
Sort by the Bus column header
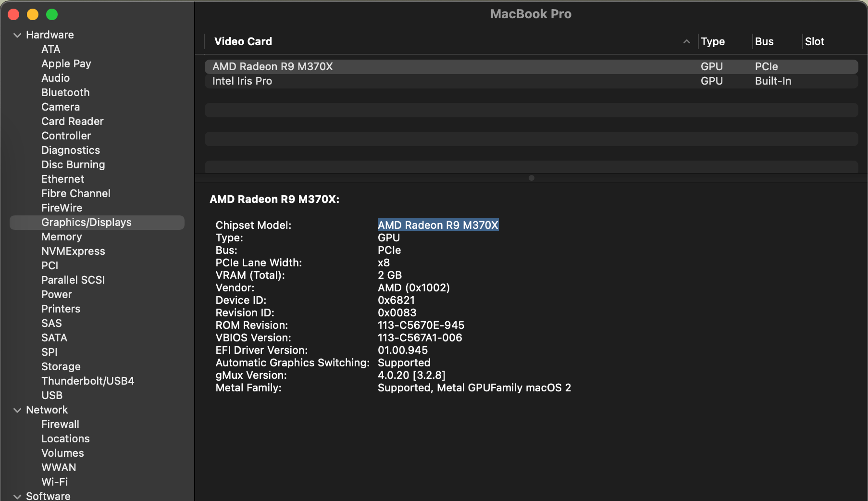click(x=764, y=41)
